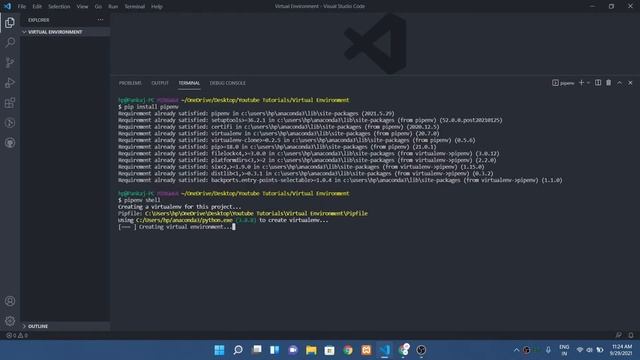Click the ENG IN language indicator

tap(564, 350)
